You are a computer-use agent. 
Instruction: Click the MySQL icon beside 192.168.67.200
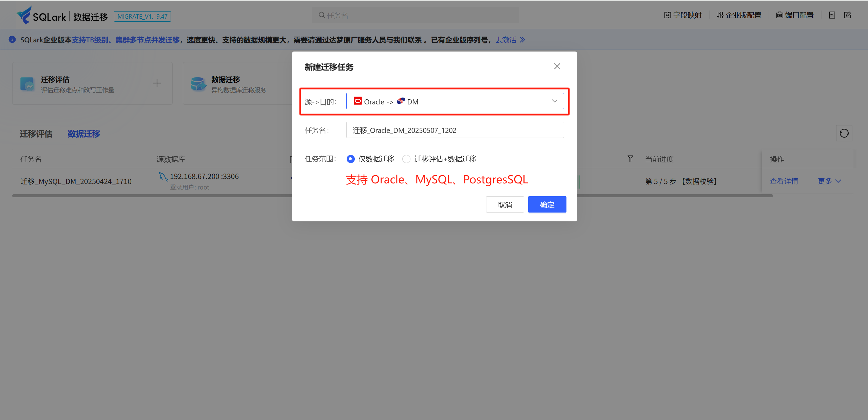tap(163, 177)
